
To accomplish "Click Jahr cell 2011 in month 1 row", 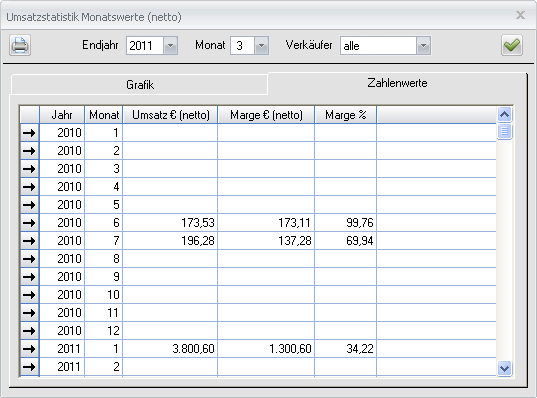I will pyautogui.click(x=62, y=349).
